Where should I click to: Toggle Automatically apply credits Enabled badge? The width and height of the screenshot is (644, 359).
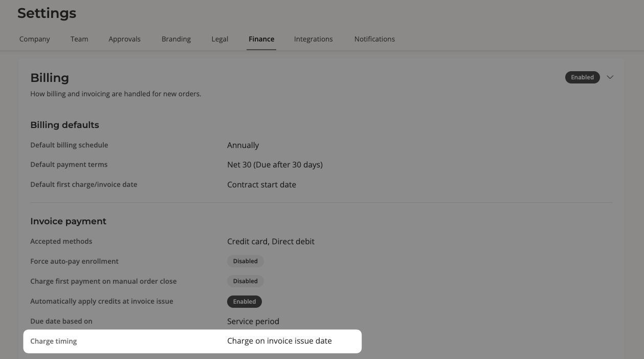[x=245, y=302]
